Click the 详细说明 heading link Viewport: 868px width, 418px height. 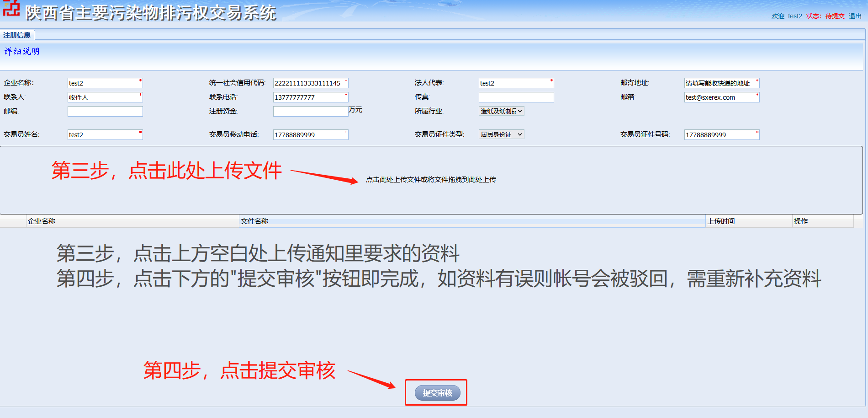(x=22, y=51)
